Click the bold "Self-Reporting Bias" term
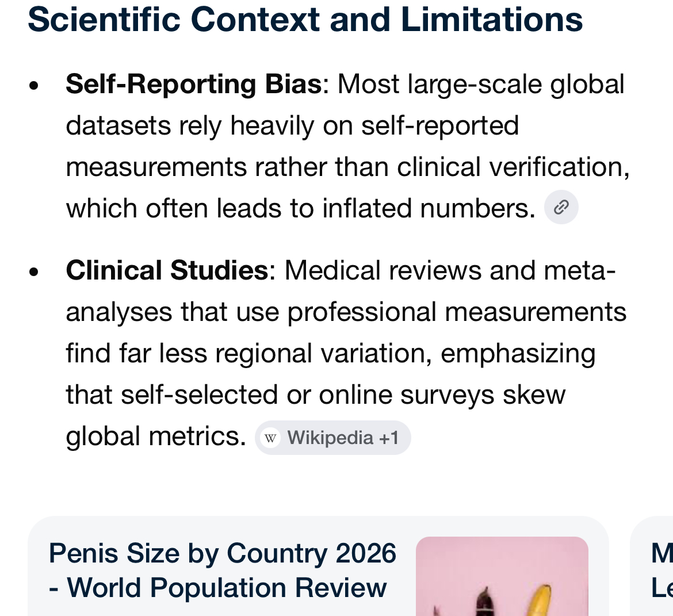Viewport: 673px width, 616px height. click(194, 84)
